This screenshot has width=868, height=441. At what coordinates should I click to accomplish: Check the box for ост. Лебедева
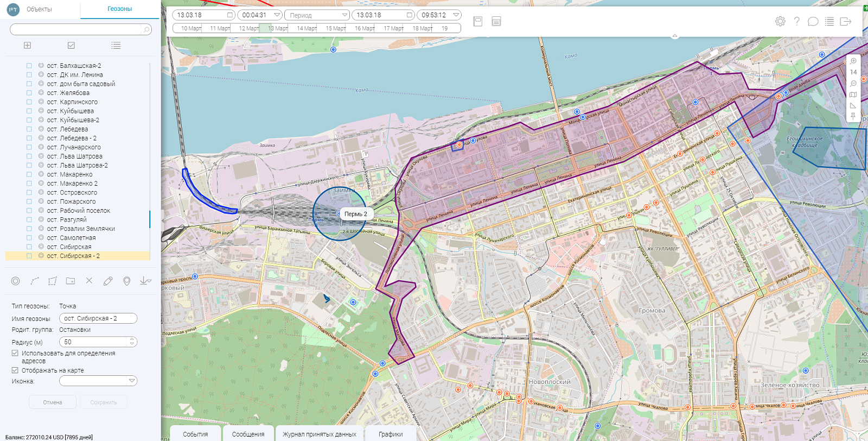point(29,129)
